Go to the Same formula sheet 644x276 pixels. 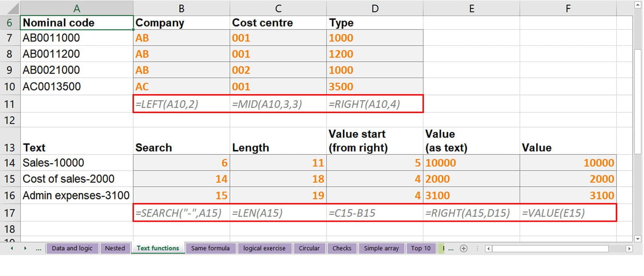(210, 248)
